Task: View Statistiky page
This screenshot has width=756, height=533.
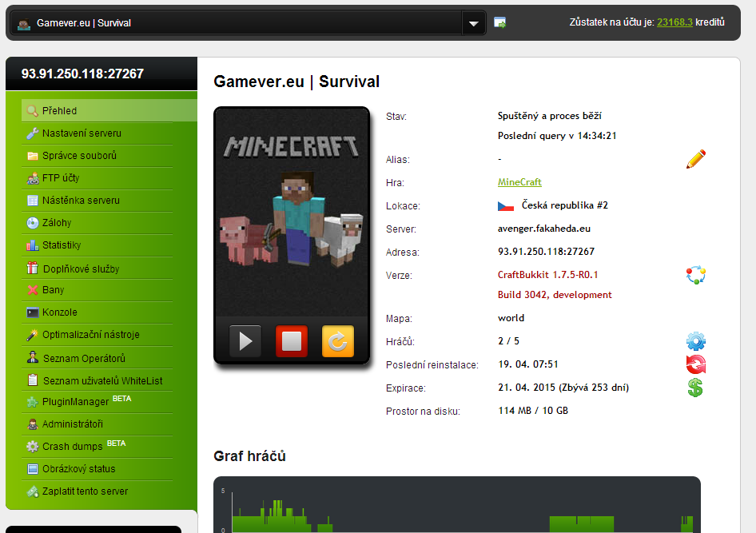Action: 97,245
